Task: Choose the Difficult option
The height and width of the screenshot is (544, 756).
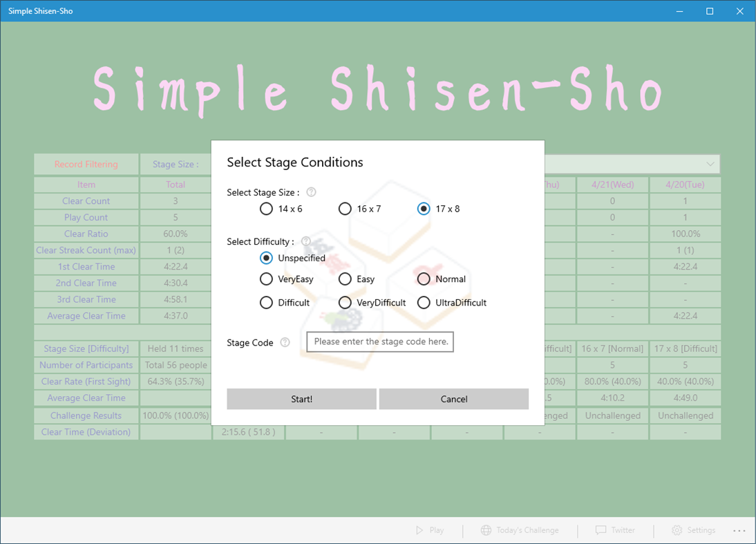Action: click(266, 302)
